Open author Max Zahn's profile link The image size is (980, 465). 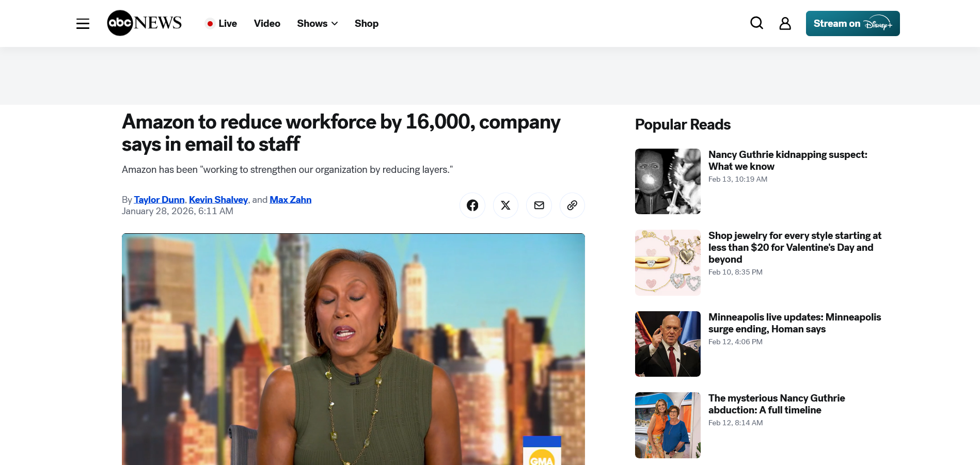tap(290, 200)
